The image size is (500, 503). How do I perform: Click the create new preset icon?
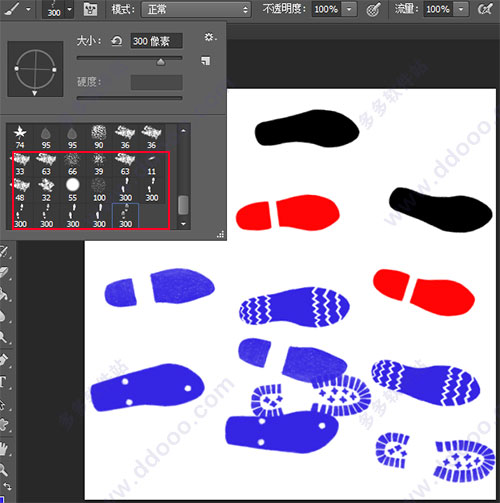click(206, 61)
